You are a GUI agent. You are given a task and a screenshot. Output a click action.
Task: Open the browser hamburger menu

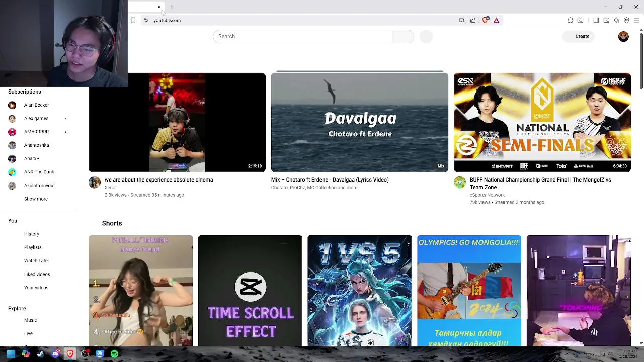tap(636, 20)
